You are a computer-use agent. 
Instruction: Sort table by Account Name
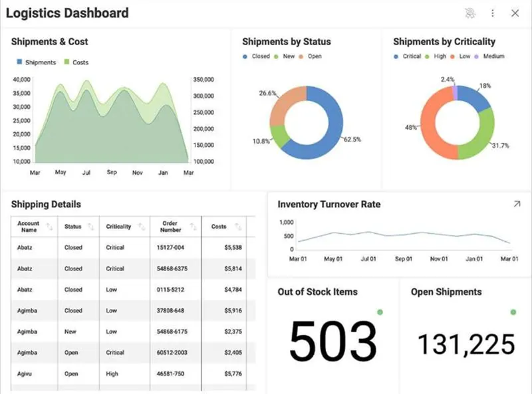(49, 227)
